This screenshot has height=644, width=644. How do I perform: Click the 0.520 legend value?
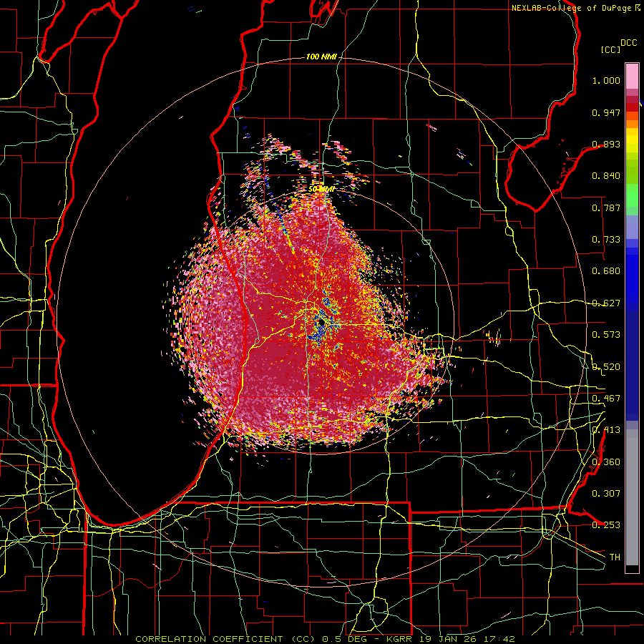coord(606,366)
